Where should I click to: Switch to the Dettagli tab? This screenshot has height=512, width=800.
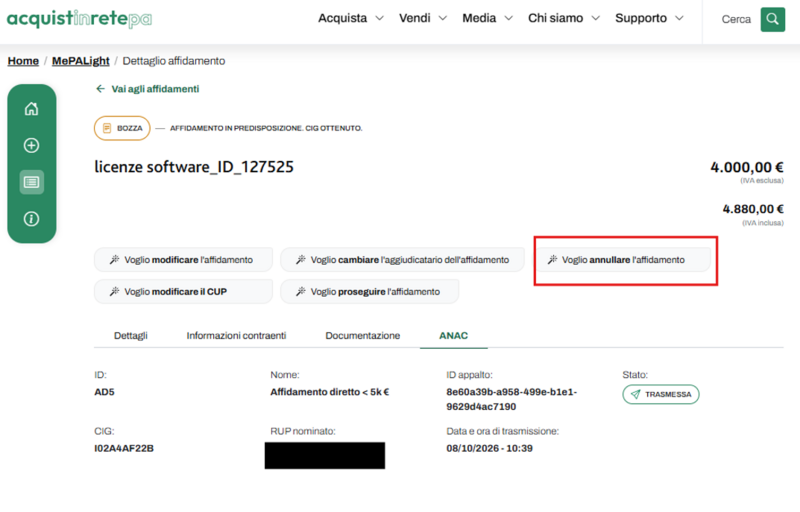[131, 336]
